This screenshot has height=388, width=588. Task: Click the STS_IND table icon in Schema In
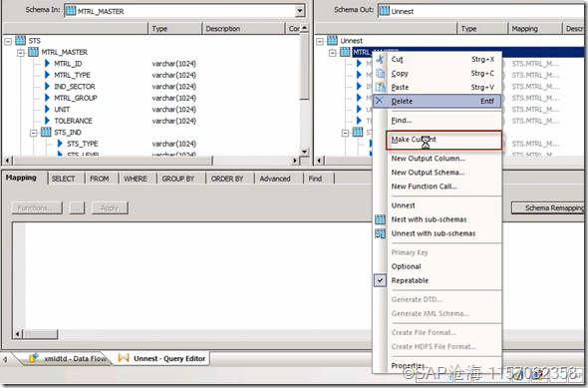click(x=46, y=132)
